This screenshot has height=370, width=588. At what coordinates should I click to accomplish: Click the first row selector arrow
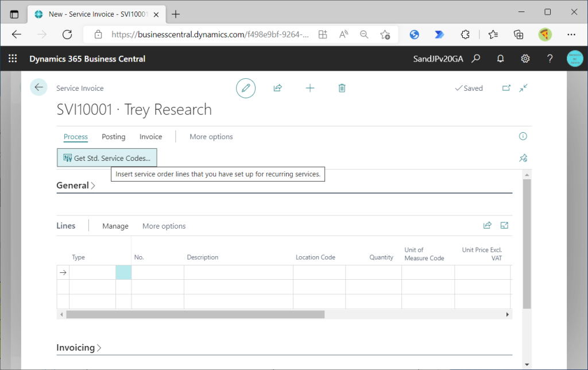coord(63,272)
